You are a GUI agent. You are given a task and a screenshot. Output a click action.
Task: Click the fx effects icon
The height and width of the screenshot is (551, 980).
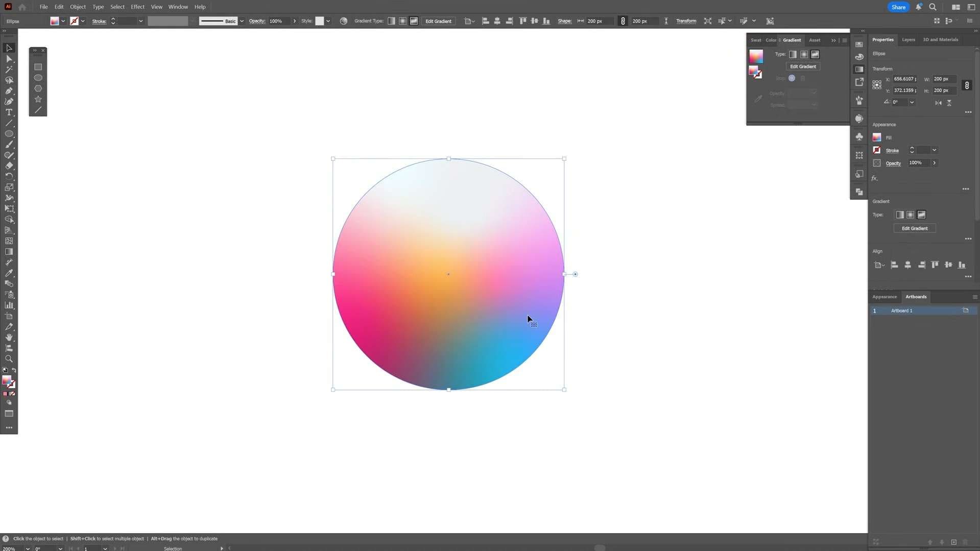[x=875, y=178]
